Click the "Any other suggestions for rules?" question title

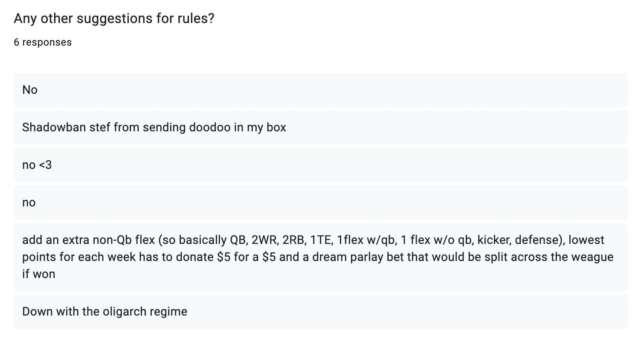(114, 19)
